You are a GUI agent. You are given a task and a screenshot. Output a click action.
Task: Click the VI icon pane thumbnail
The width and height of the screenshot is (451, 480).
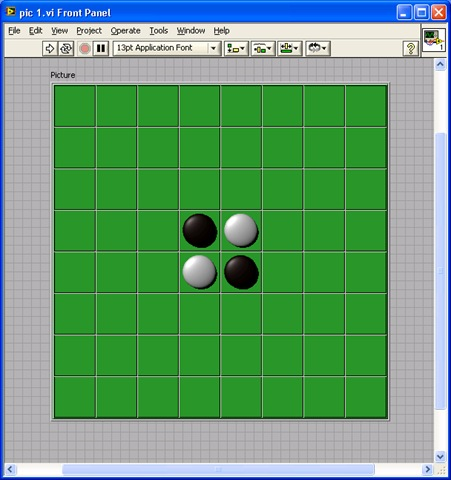click(x=434, y=40)
